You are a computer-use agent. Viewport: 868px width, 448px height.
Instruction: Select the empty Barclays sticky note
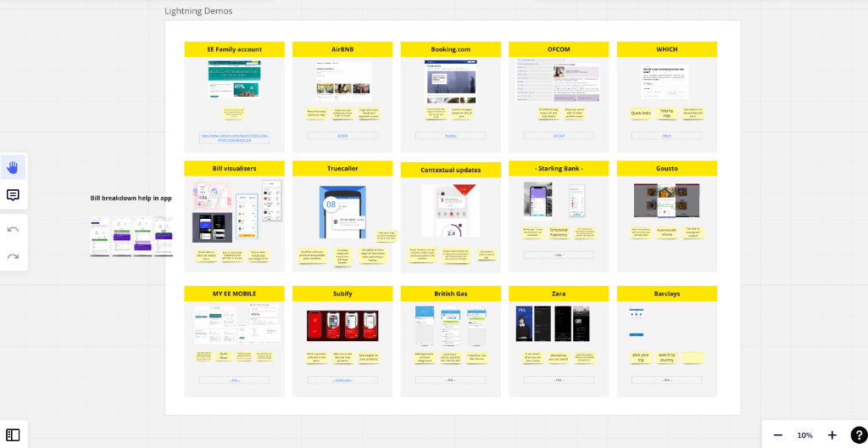(x=693, y=357)
